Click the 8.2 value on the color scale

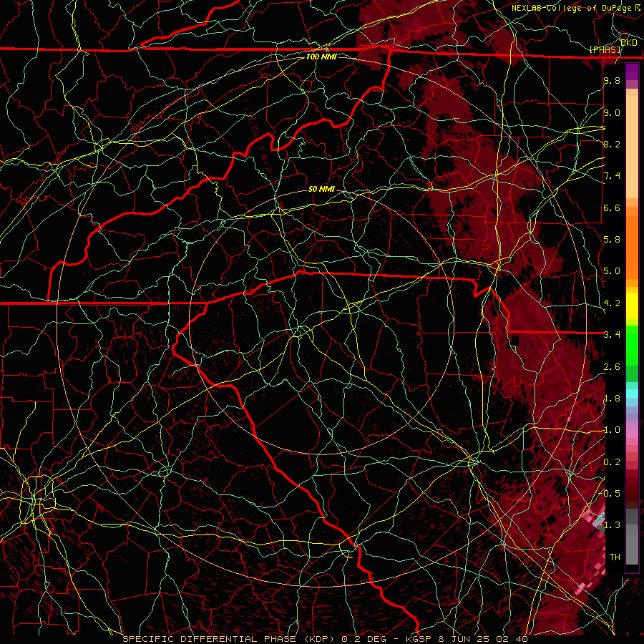(612, 144)
